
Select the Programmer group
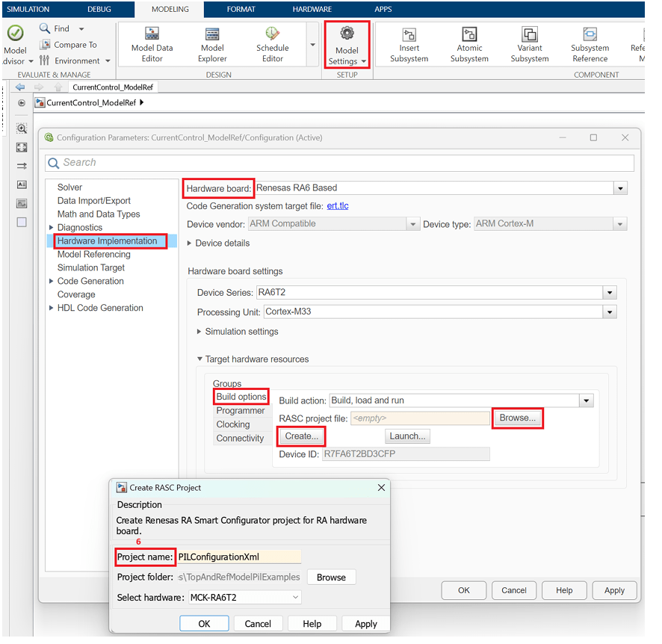pyautogui.click(x=240, y=410)
